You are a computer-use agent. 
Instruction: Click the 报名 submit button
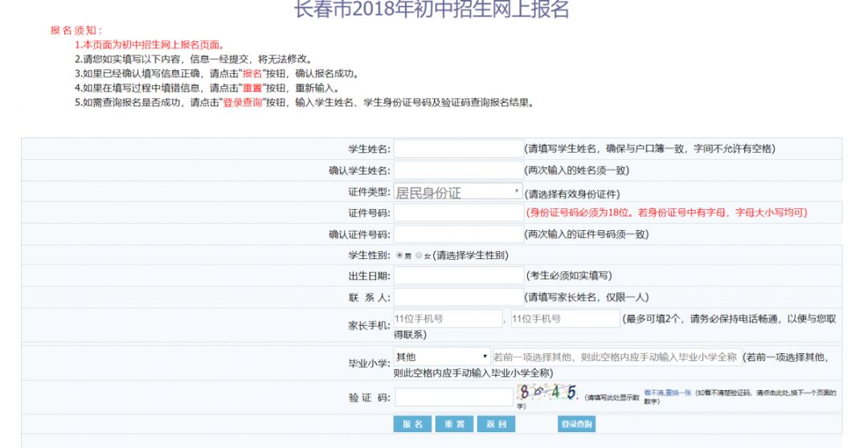(x=412, y=424)
